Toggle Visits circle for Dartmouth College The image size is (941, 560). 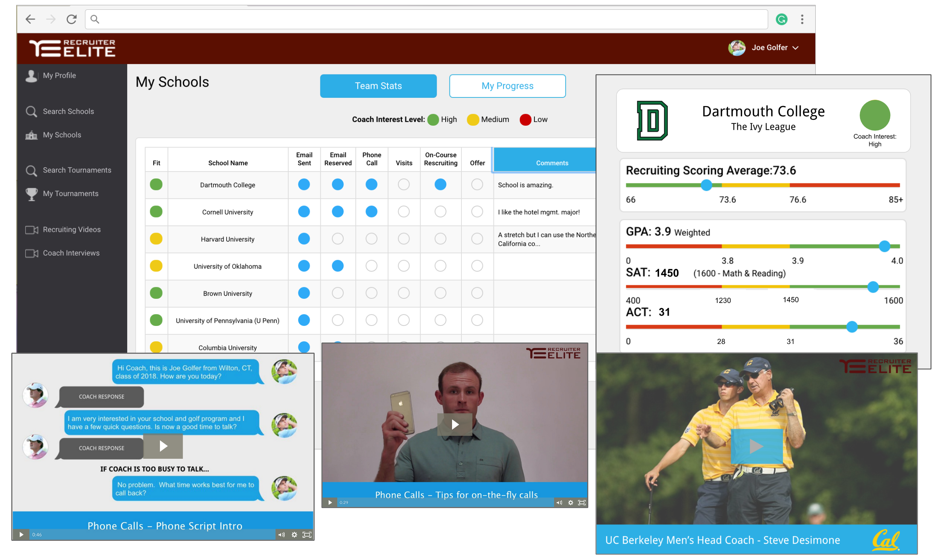404,184
